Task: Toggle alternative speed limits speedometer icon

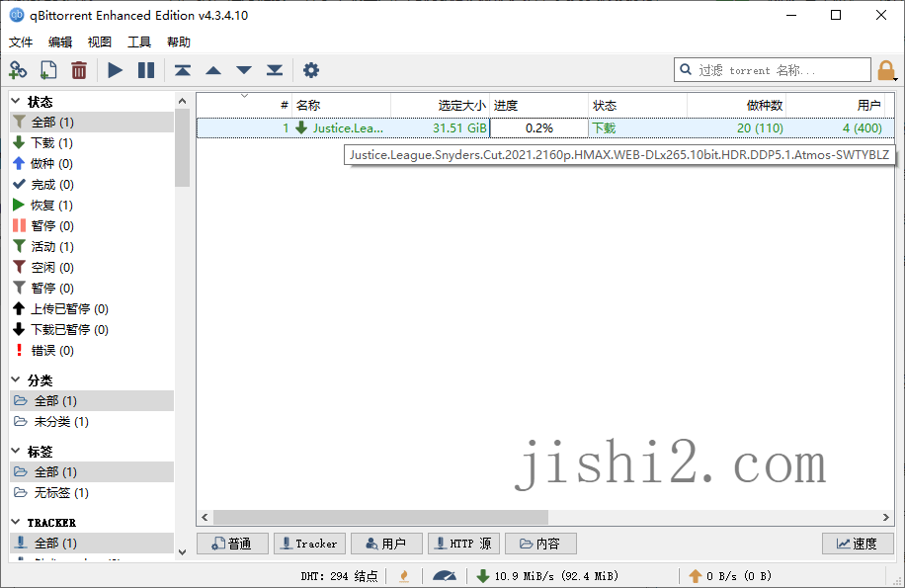Action: point(445,576)
